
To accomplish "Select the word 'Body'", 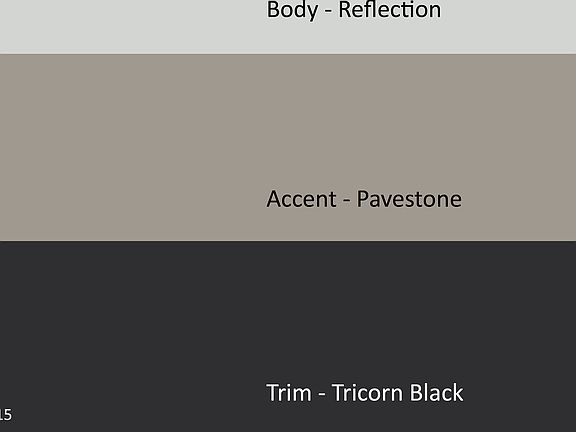I will click(x=292, y=10).
